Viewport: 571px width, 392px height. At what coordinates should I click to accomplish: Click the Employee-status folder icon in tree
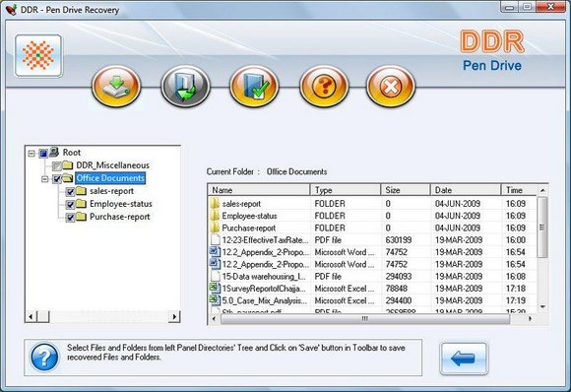[x=81, y=204]
